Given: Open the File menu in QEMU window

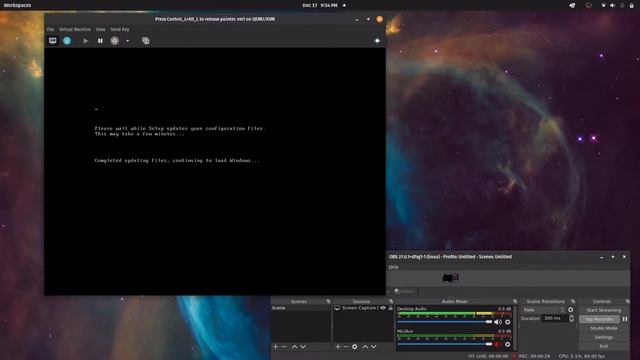Looking at the screenshot, I should click(50, 29).
